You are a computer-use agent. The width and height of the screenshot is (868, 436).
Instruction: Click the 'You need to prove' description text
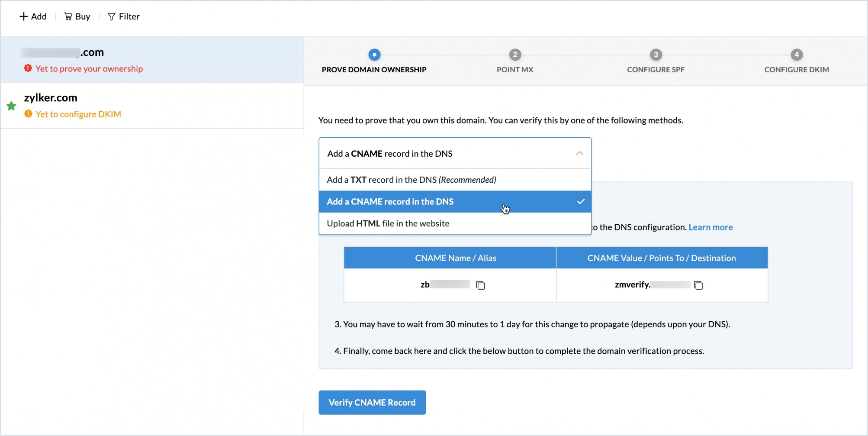pos(501,120)
